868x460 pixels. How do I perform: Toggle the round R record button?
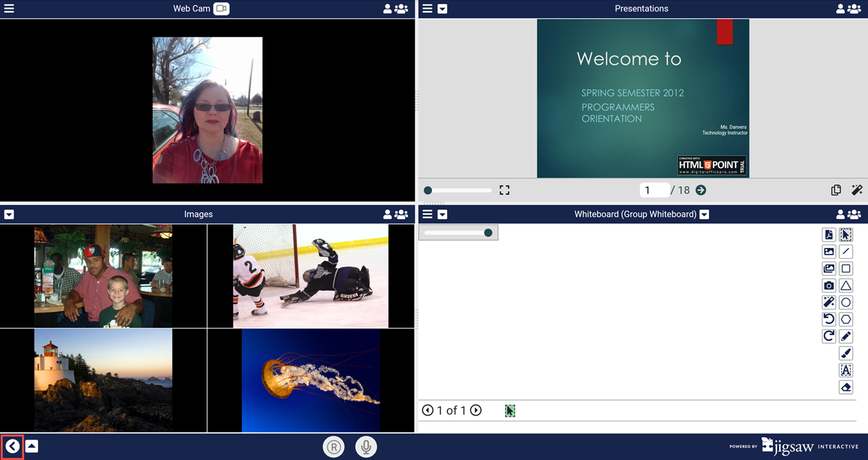click(x=333, y=447)
